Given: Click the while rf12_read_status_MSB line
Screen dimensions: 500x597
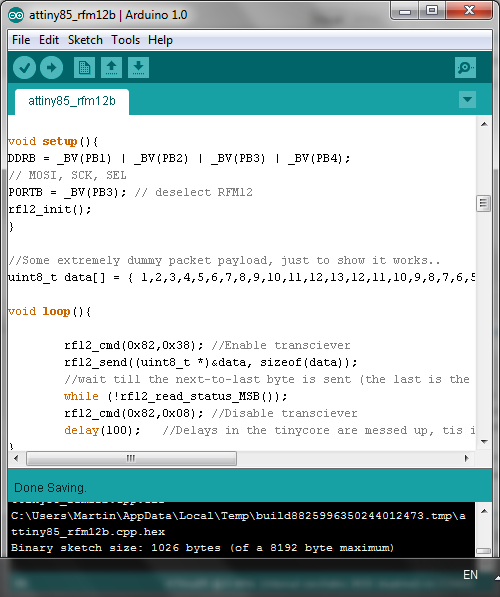Looking at the screenshot, I should pos(176,396).
